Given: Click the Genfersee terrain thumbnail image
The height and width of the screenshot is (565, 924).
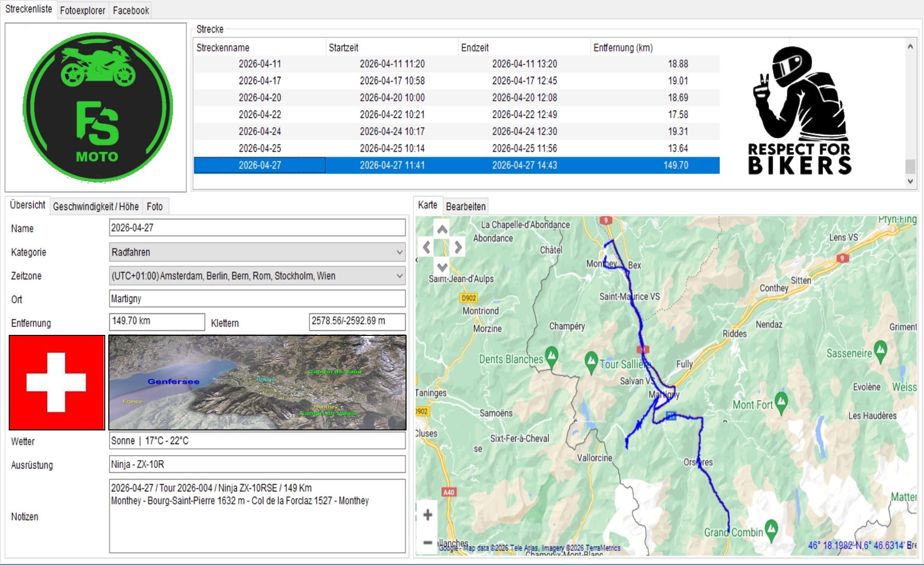Looking at the screenshot, I should click(x=257, y=383).
